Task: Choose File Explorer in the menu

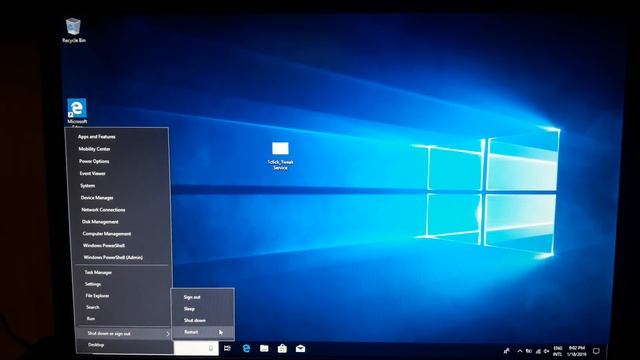Action: point(97,296)
